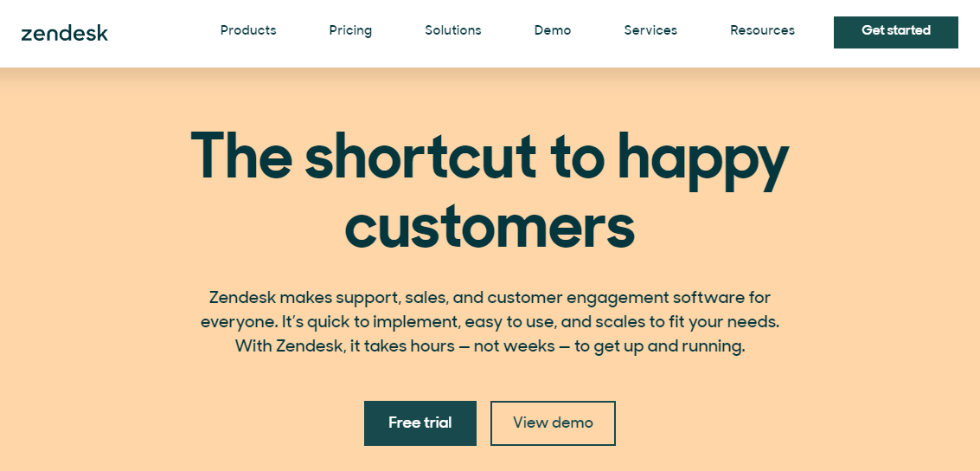980x471 pixels.
Task: Click the Zendesk logo
Action: [64, 33]
